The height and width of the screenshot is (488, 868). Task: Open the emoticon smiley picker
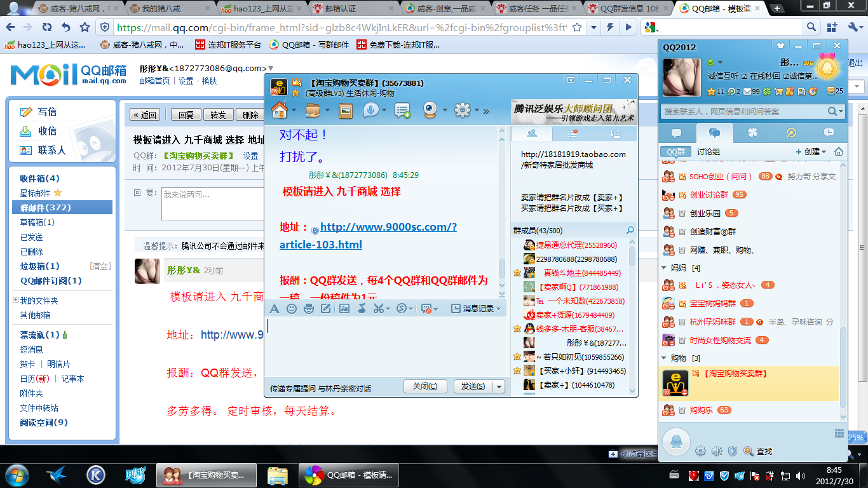pos(292,308)
